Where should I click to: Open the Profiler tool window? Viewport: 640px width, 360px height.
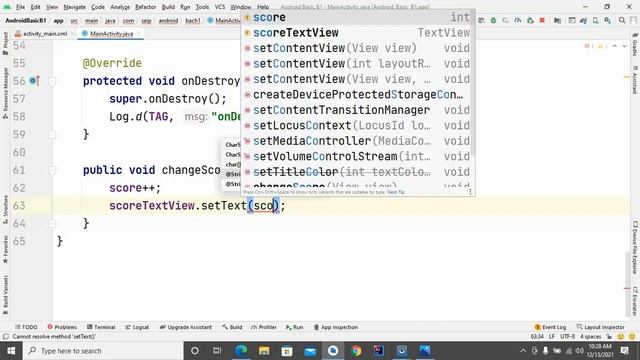264,327
